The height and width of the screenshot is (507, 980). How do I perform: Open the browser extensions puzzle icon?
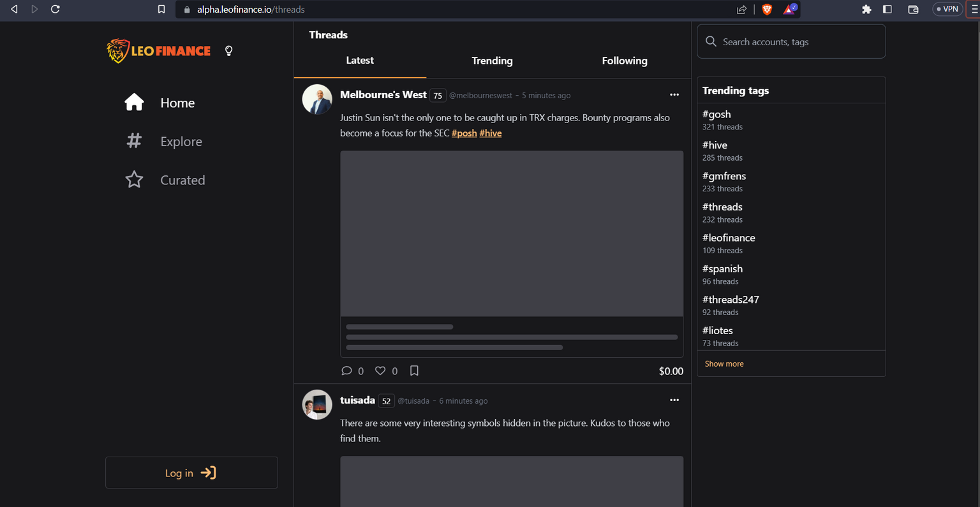click(866, 10)
